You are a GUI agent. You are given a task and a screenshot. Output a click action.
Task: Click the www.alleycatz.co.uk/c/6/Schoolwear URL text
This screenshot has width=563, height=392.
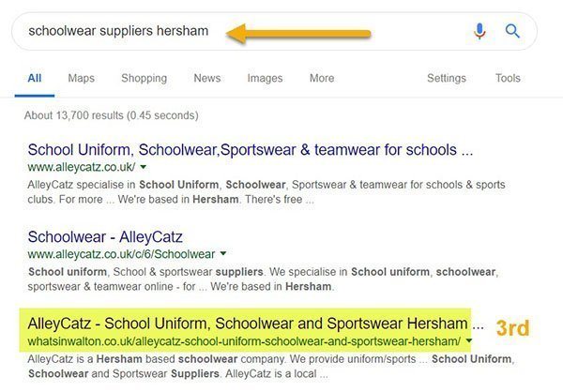121,253
